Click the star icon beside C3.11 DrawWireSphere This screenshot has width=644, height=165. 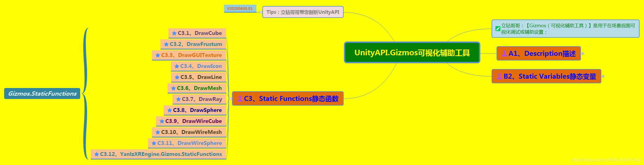tap(154, 143)
